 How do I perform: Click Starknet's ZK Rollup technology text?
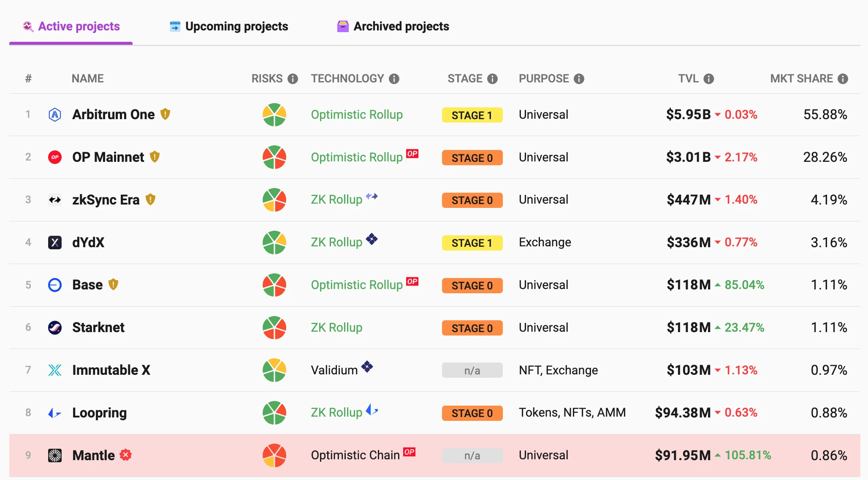pos(336,327)
